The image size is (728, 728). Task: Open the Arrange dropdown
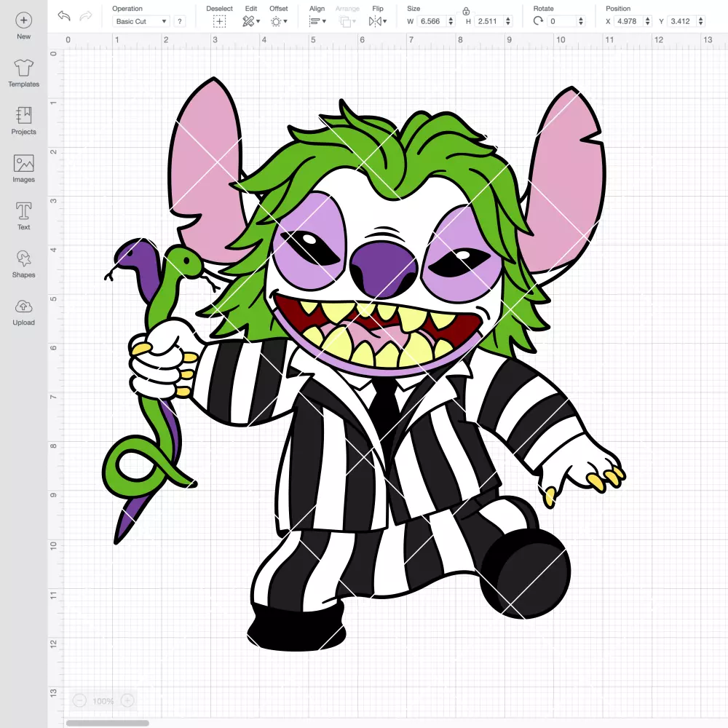347,21
